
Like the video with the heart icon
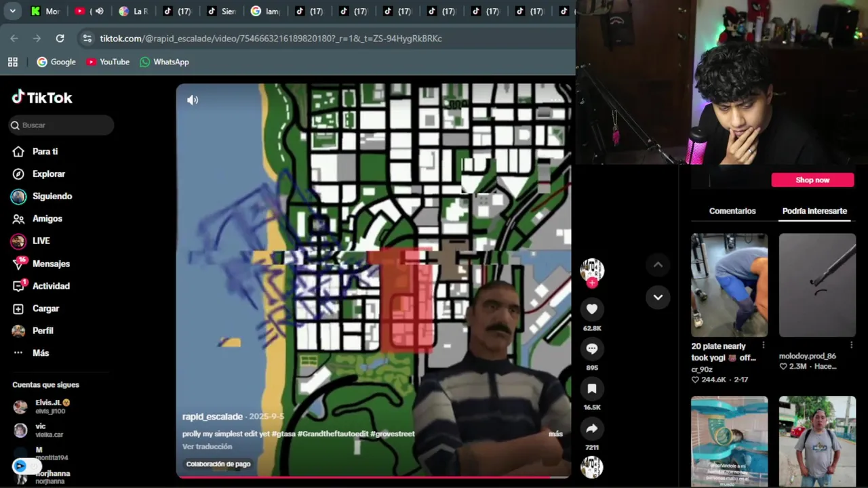click(592, 309)
